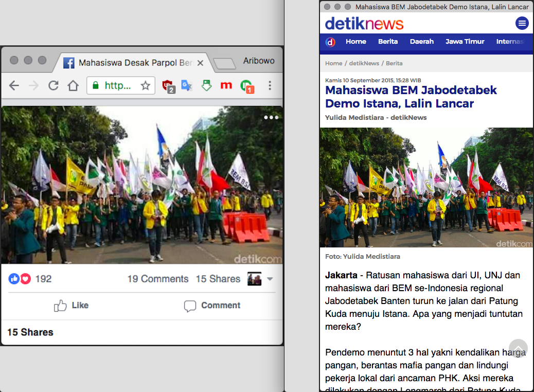This screenshot has width=534, height=392.
Task: Click the red 'm' extension icon
Action: [x=226, y=86]
